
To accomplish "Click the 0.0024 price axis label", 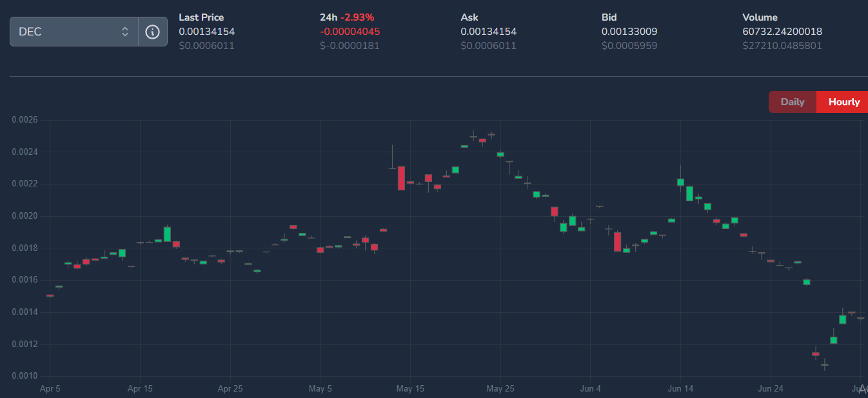I will (x=25, y=152).
